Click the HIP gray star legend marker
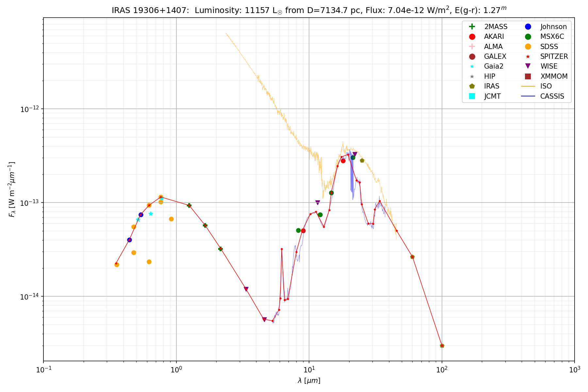Screen dimensions: 588x392 (472, 76)
